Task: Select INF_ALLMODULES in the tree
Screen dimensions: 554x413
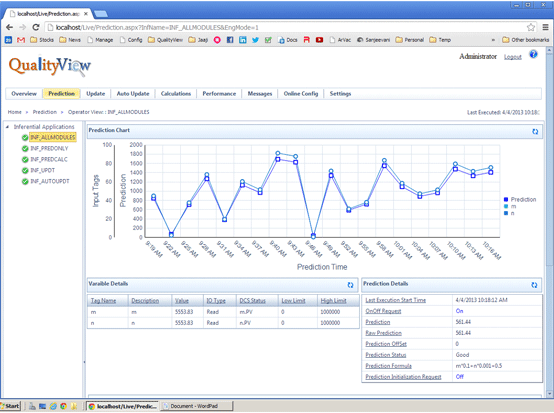Action: point(53,137)
